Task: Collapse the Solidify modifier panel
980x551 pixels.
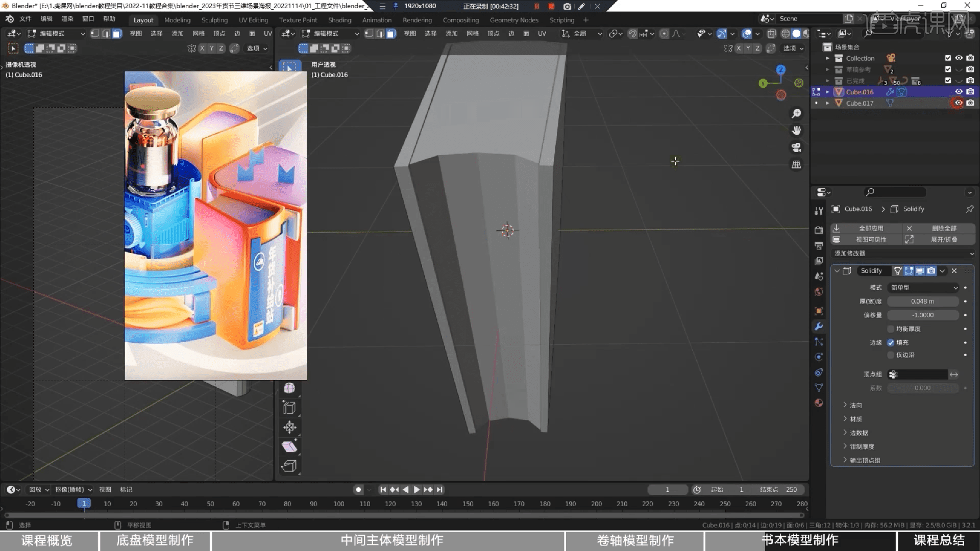Action: 837,271
